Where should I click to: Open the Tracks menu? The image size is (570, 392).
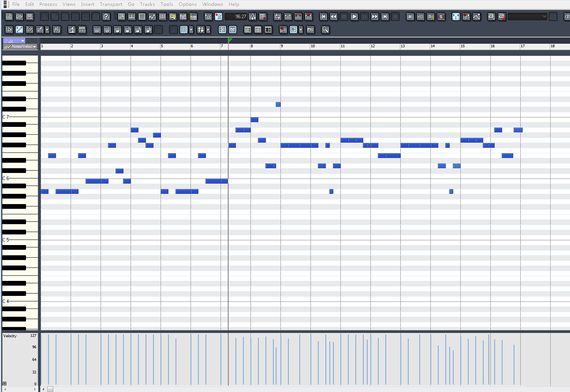tap(147, 4)
